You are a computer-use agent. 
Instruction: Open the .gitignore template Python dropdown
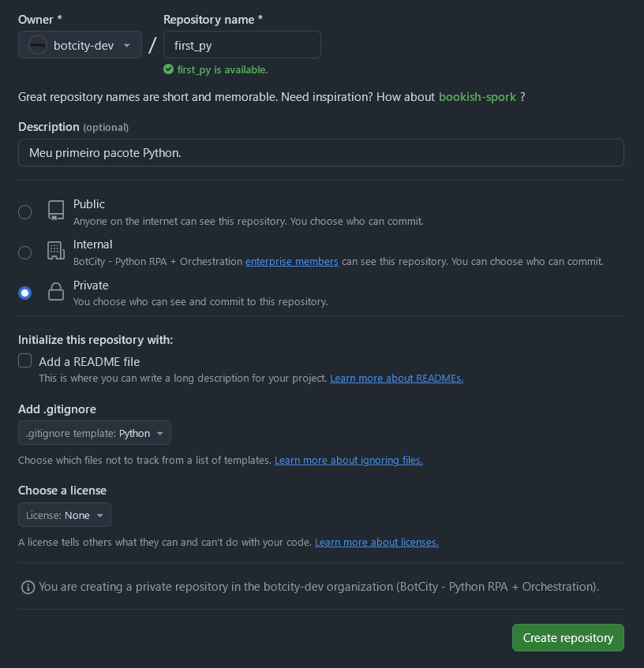tap(95, 433)
